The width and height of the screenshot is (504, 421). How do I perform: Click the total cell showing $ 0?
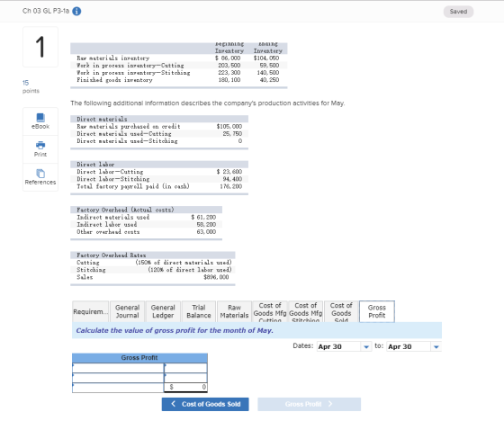[185, 387]
